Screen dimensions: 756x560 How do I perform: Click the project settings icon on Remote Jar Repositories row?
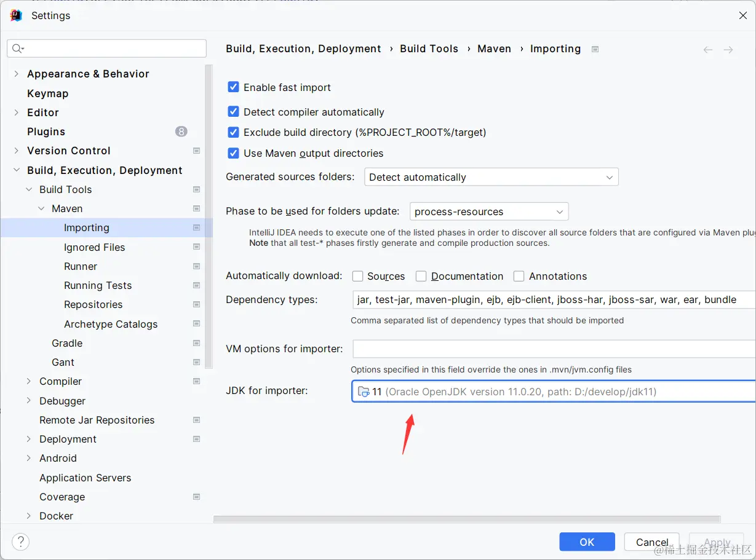(x=196, y=420)
